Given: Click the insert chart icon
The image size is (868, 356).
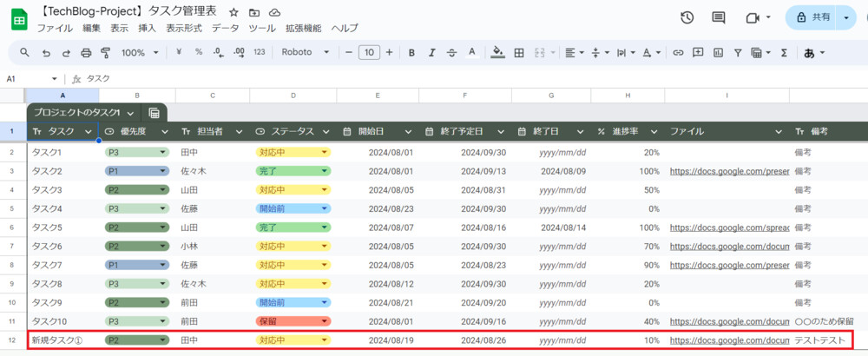Looking at the screenshot, I should pos(717,52).
